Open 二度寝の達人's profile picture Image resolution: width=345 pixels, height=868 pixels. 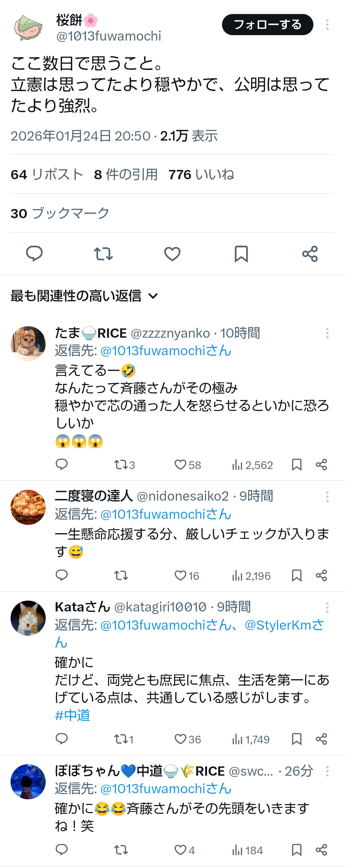pos(28,507)
